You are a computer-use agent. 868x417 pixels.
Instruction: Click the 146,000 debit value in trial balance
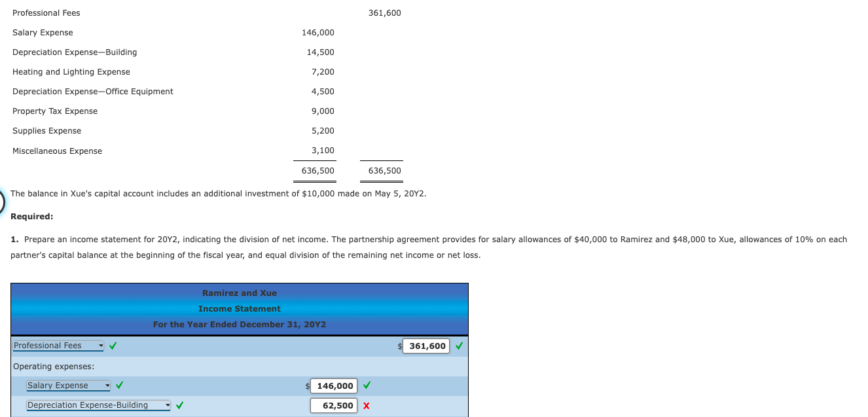pos(318,33)
